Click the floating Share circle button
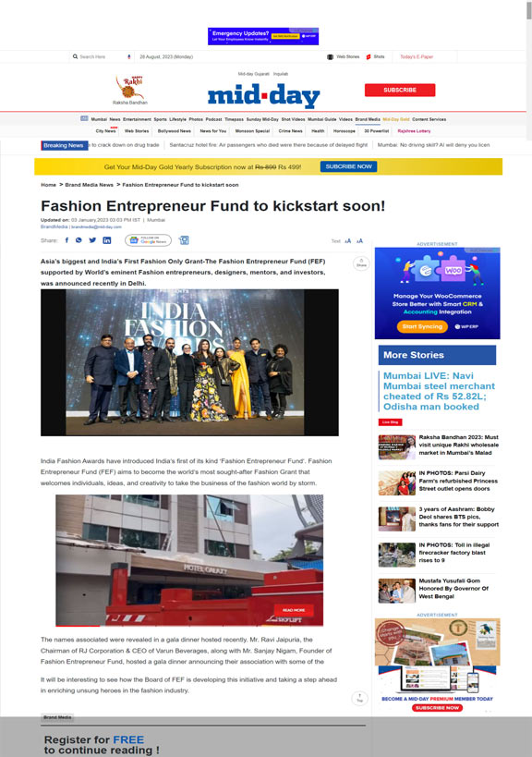Image resolution: width=532 pixels, height=757 pixels. point(361,263)
